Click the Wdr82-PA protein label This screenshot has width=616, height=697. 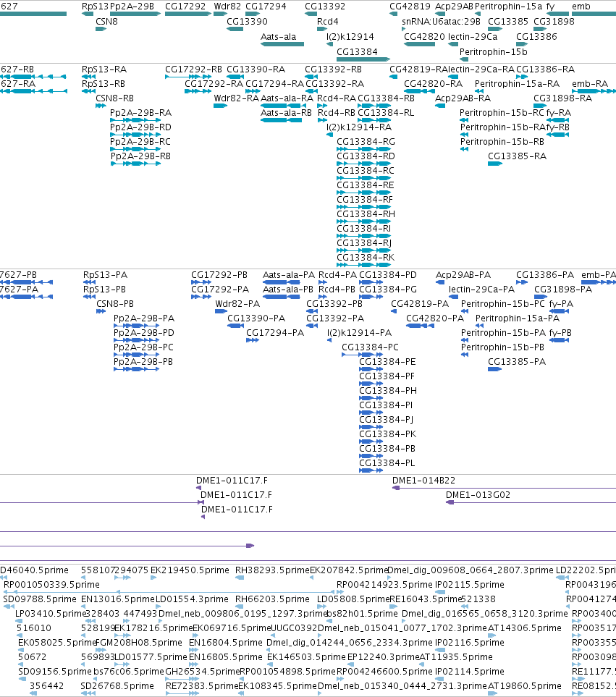pos(237,304)
